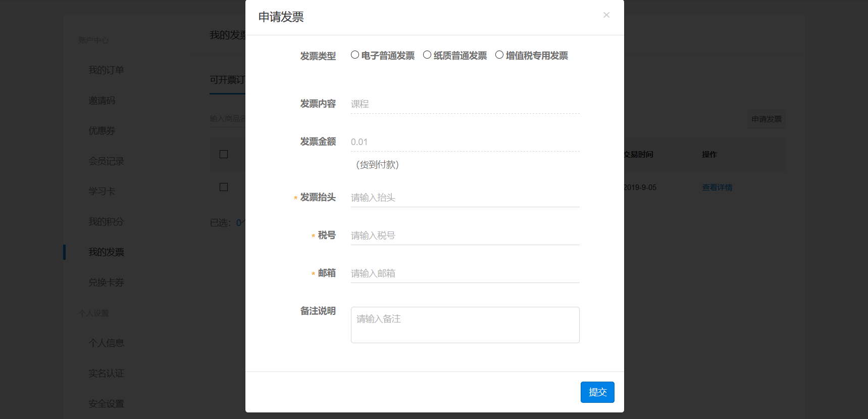Viewport: 868px width, 419px height.
Task: Open 我的订单 in sidebar
Action: tap(106, 70)
